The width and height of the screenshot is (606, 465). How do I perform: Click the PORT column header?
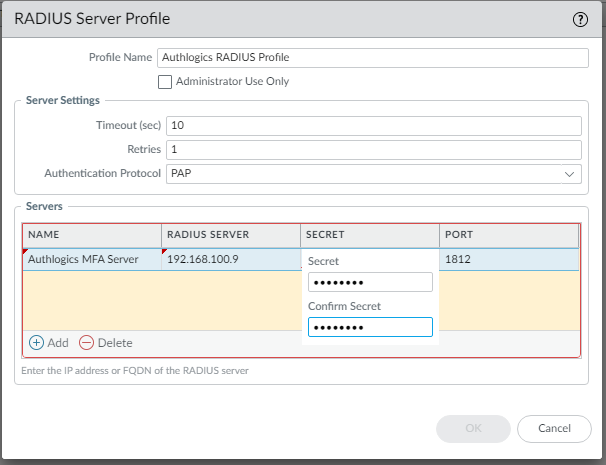[x=509, y=235]
